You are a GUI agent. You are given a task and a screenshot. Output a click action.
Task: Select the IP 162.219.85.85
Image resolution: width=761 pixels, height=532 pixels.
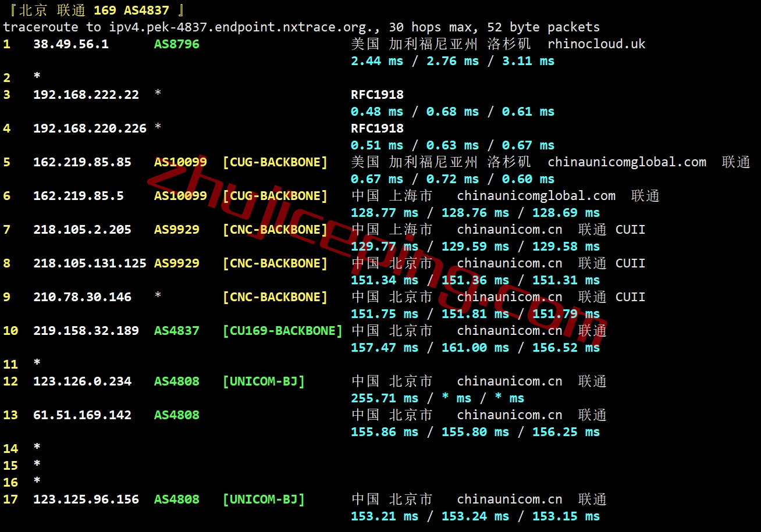click(82, 162)
